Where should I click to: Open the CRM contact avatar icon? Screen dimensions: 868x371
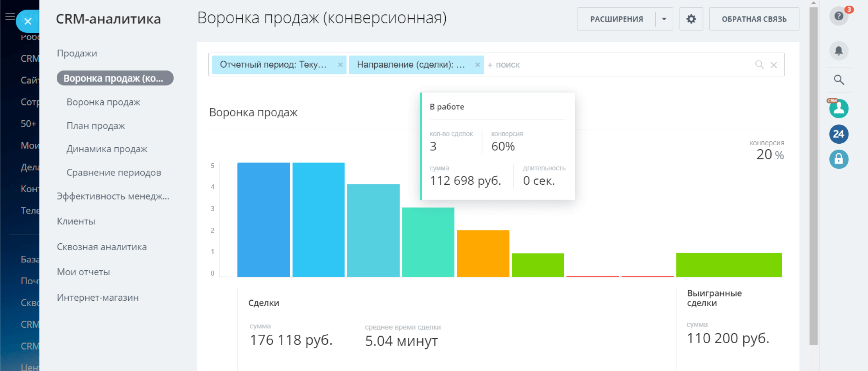pos(838,109)
